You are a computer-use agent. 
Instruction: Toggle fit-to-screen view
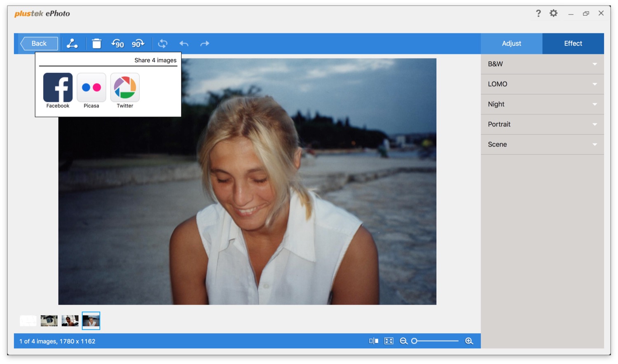(x=389, y=341)
